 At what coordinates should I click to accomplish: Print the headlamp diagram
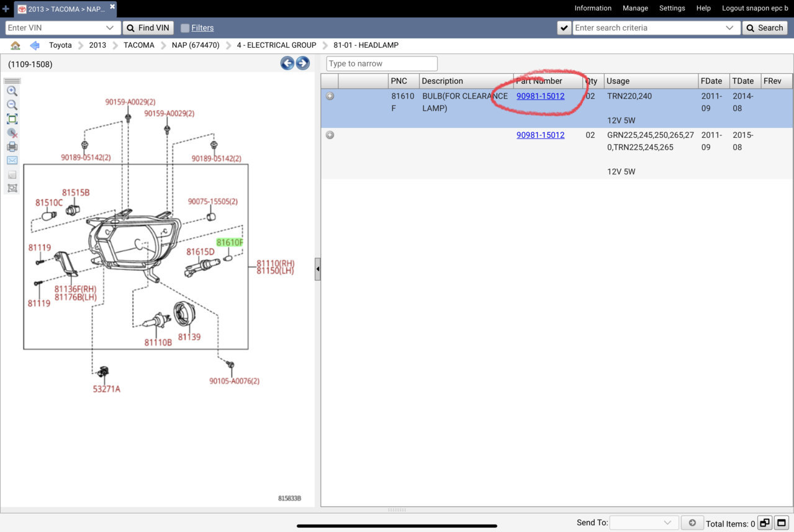(12, 147)
